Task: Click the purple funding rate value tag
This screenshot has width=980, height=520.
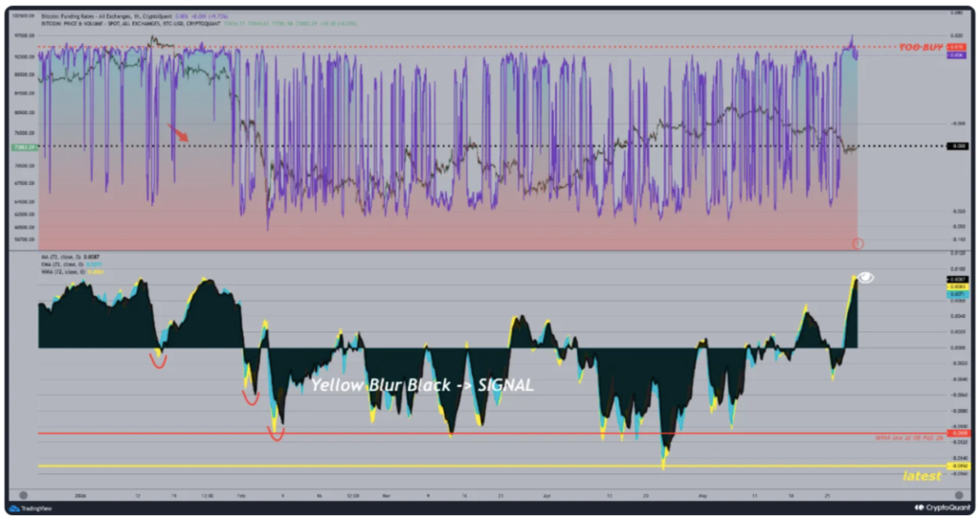Action: tap(956, 56)
